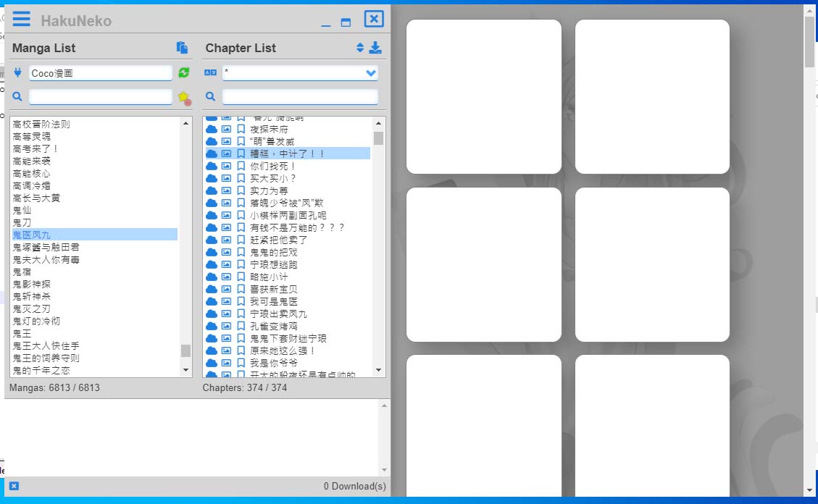This screenshot has width=818, height=504.
Task: Click cloud icon for 买大买小？
Action: click(x=212, y=178)
